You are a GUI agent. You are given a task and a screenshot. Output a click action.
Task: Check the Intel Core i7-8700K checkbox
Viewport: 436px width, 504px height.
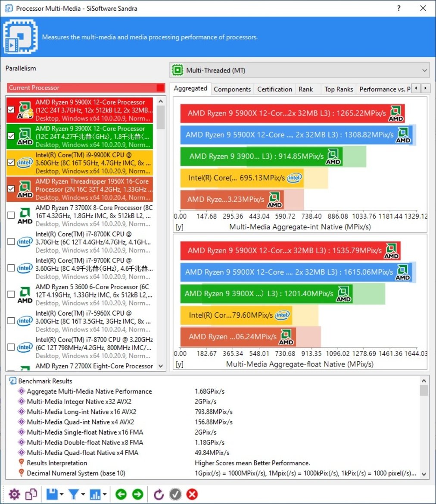tap(11, 241)
